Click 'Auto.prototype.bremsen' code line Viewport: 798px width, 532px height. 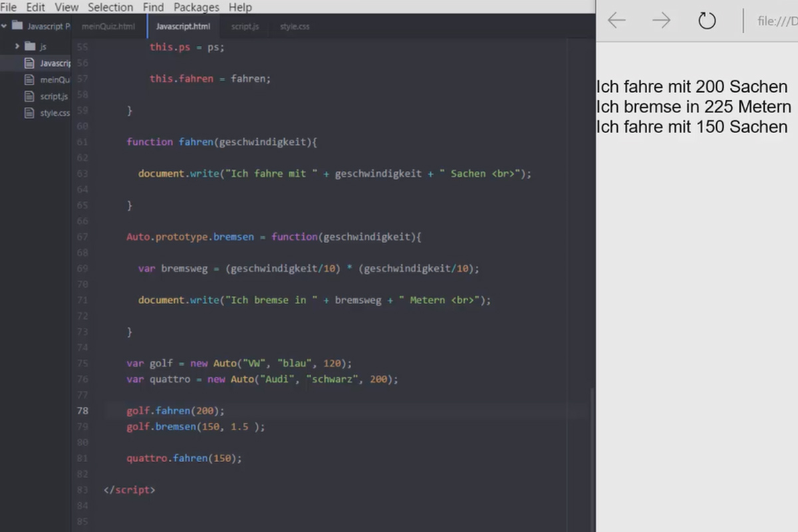[274, 237]
